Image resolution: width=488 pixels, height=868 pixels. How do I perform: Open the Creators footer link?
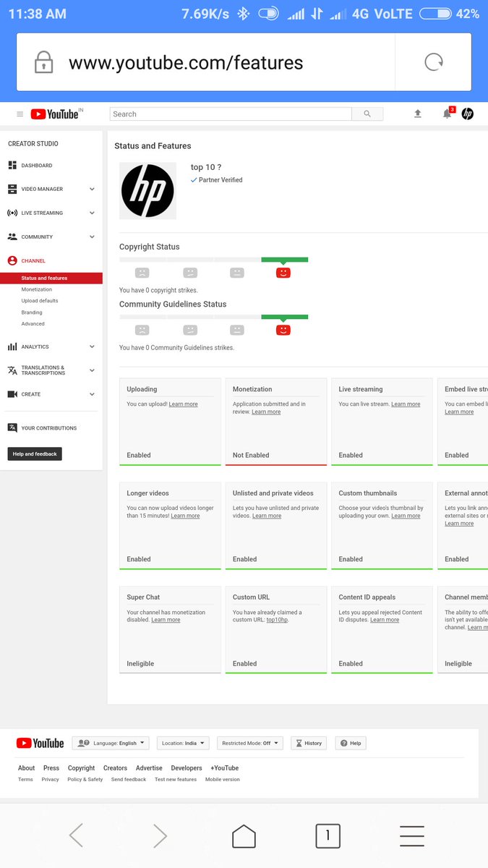(115, 768)
